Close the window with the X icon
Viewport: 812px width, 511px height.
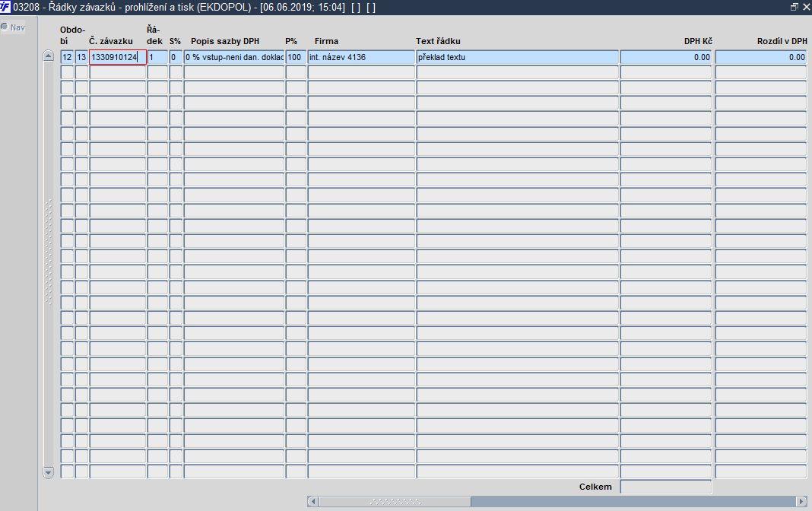(x=807, y=8)
